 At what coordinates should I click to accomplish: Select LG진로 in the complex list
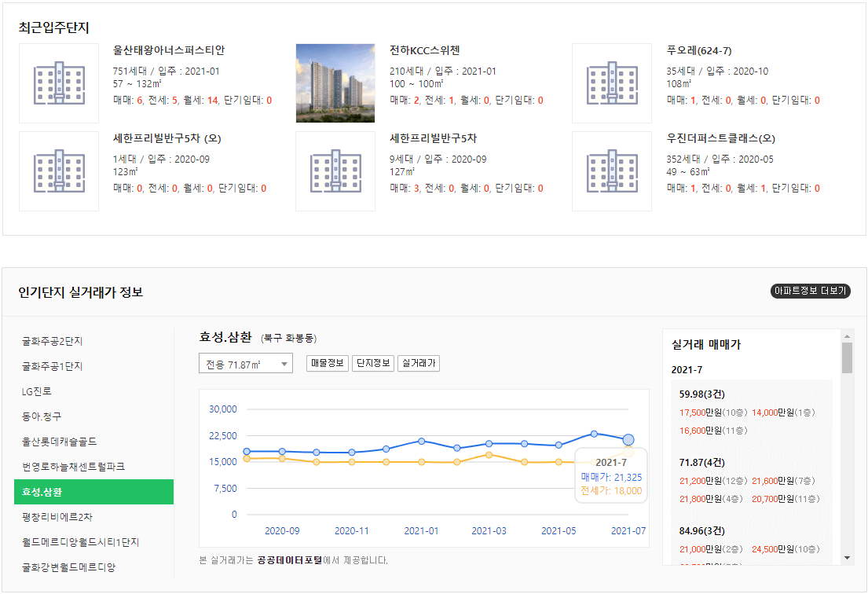37,391
